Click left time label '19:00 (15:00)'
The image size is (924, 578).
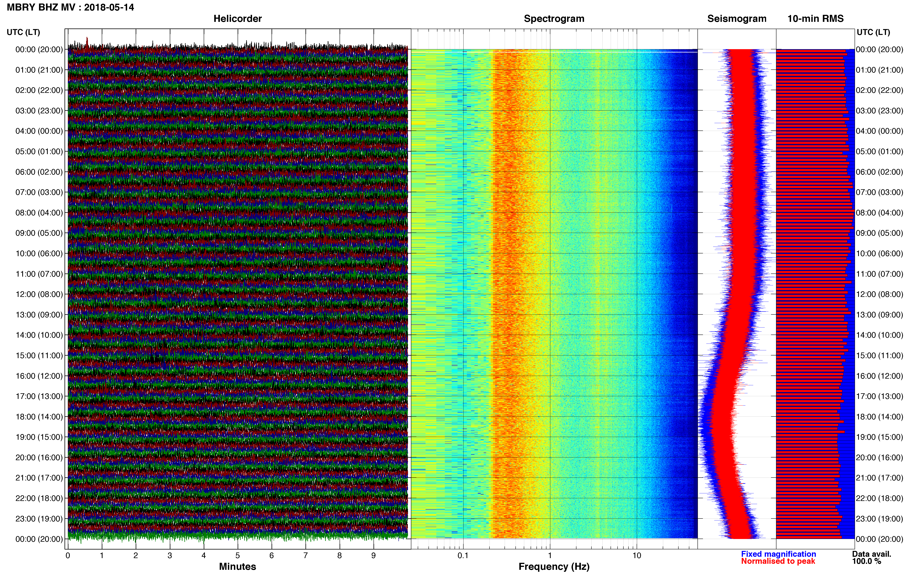(39, 437)
